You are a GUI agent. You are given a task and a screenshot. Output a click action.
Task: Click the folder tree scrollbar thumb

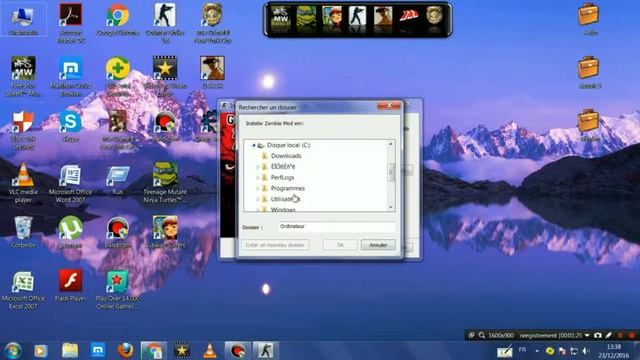(391, 173)
